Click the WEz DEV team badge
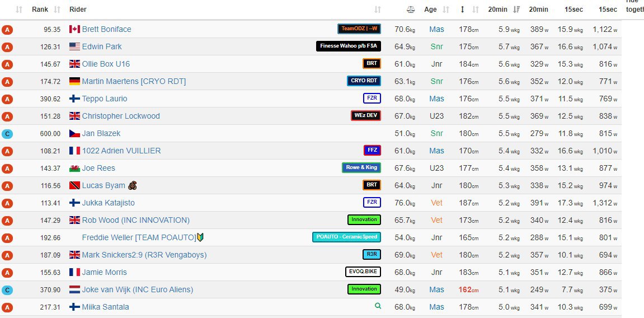Image resolution: width=644 pixels, height=318 pixels. coord(365,115)
